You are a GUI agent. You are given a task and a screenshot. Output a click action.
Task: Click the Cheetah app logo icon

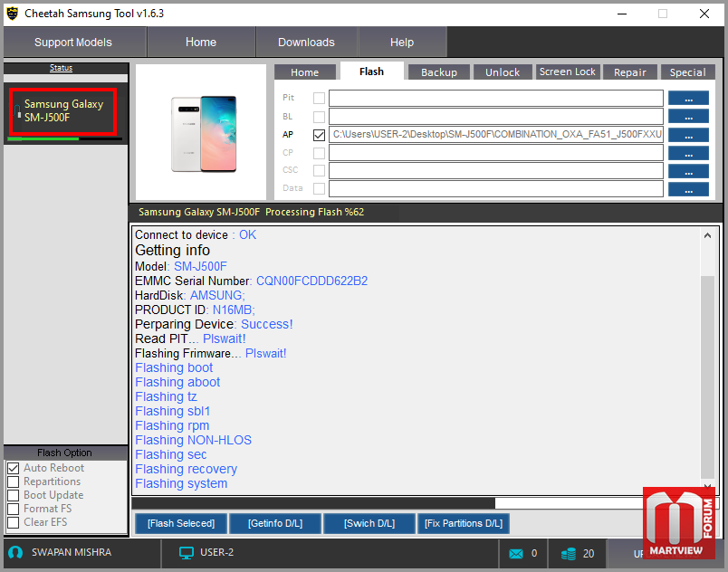point(13,14)
